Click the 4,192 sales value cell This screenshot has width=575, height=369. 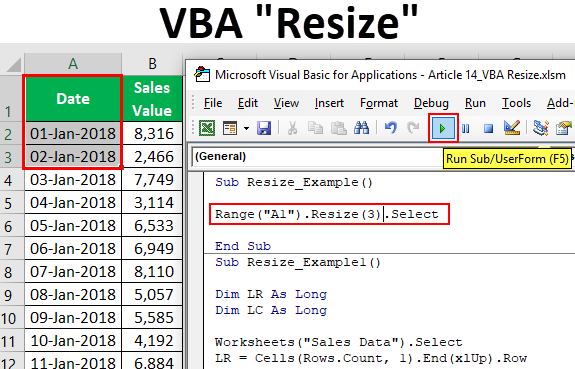click(152, 341)
